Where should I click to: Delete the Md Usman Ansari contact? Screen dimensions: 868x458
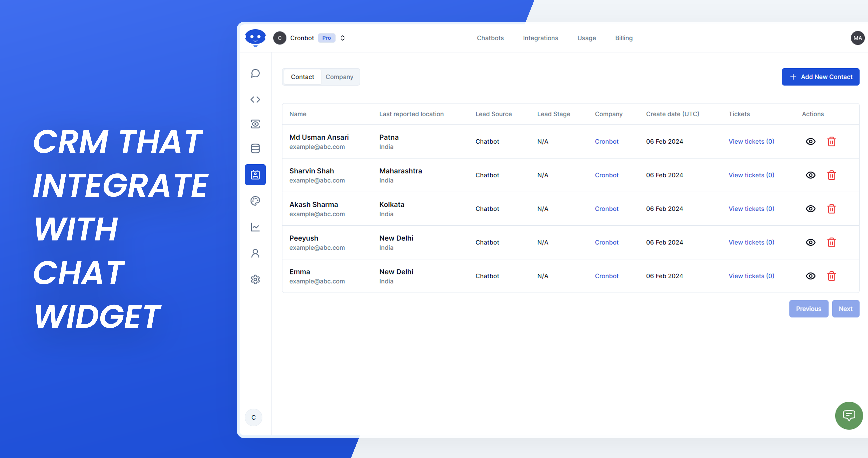[x=831, y=142]
